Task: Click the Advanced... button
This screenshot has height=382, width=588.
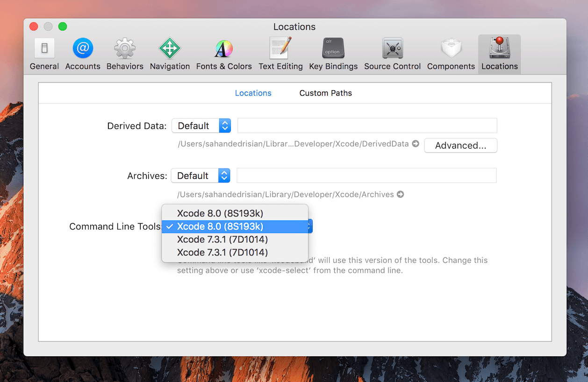Action: tap(460, 146)
